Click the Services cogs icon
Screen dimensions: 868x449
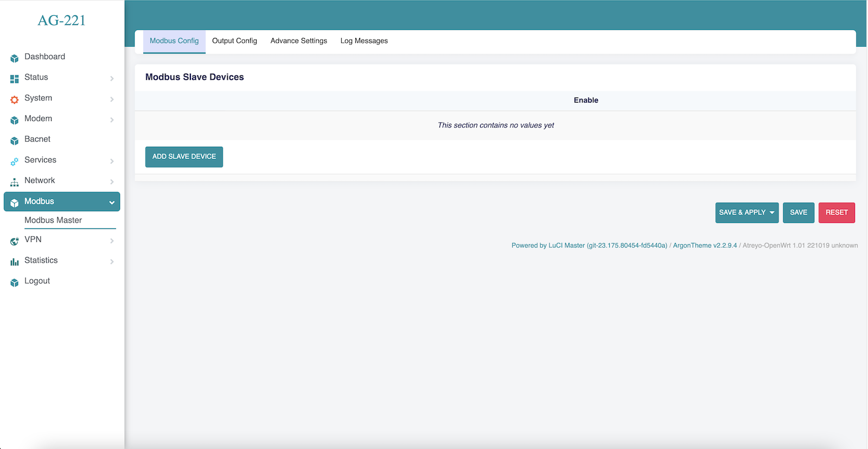pos(15,162)
